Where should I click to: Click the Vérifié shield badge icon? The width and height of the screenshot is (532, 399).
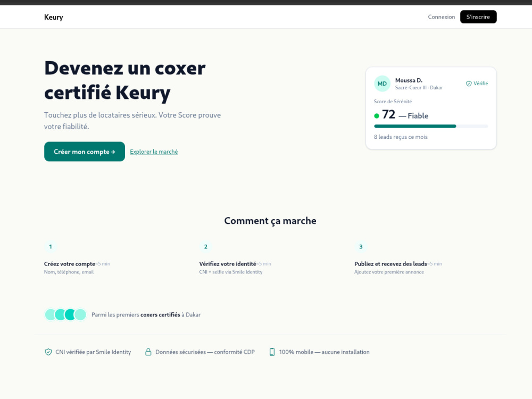(469, 84)
